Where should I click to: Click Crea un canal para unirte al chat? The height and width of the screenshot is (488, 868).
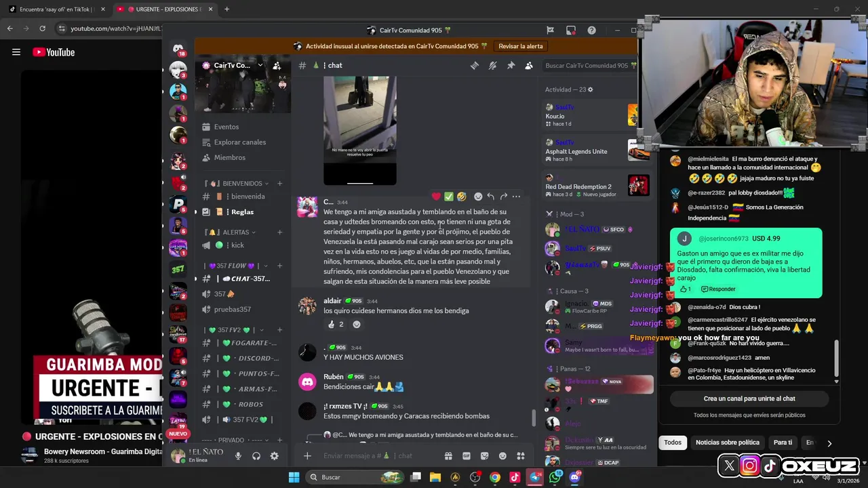pos(749,399)
